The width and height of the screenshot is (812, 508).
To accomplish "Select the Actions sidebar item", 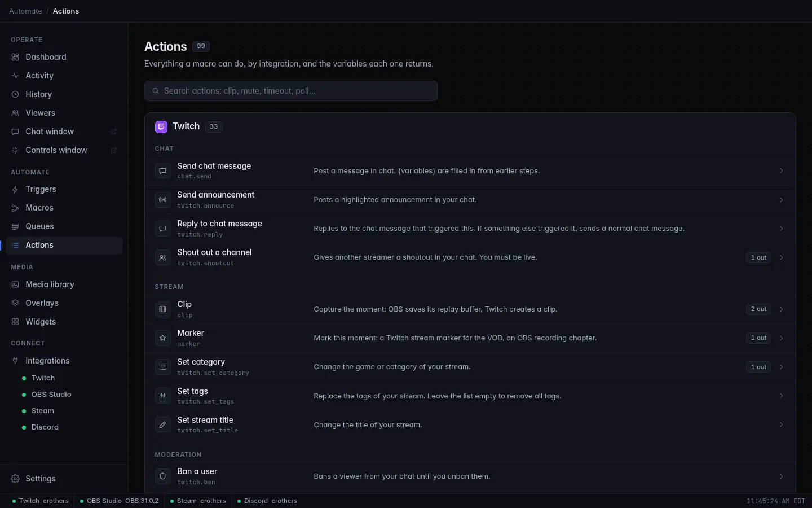I will click(x=64, y=245).
